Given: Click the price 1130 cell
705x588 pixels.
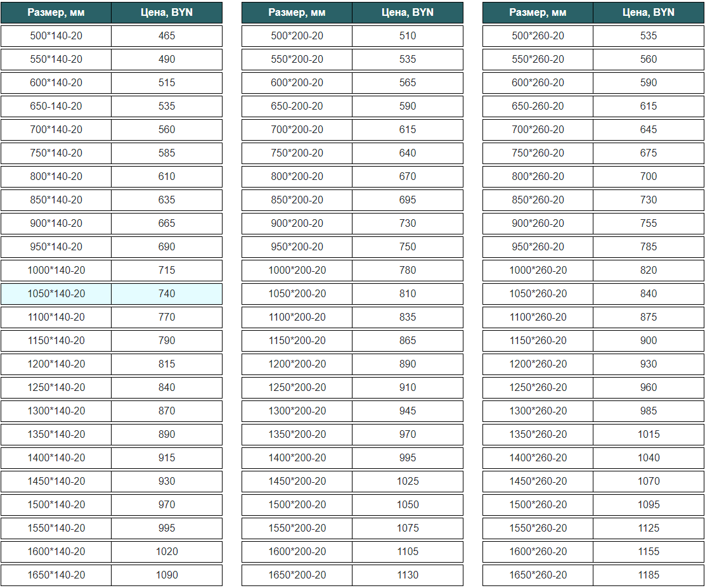Looking at the screenshot, I should (x=408, y=575).
